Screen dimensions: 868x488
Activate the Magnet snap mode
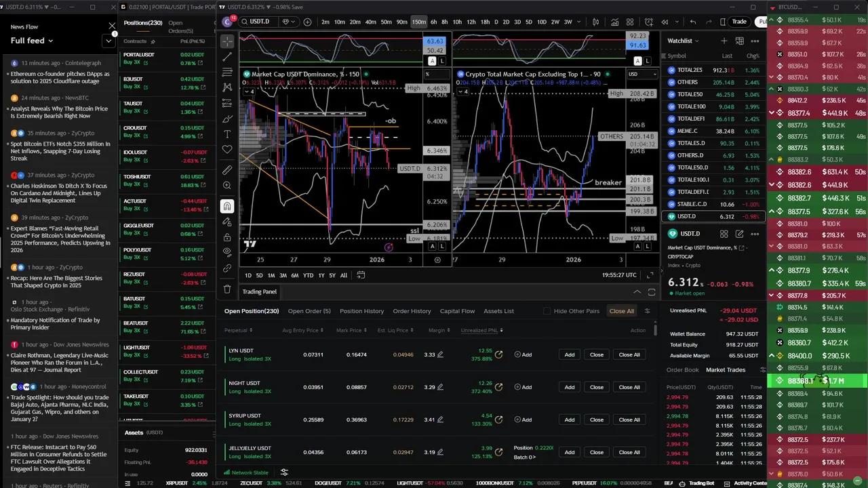tap(227, 206)
